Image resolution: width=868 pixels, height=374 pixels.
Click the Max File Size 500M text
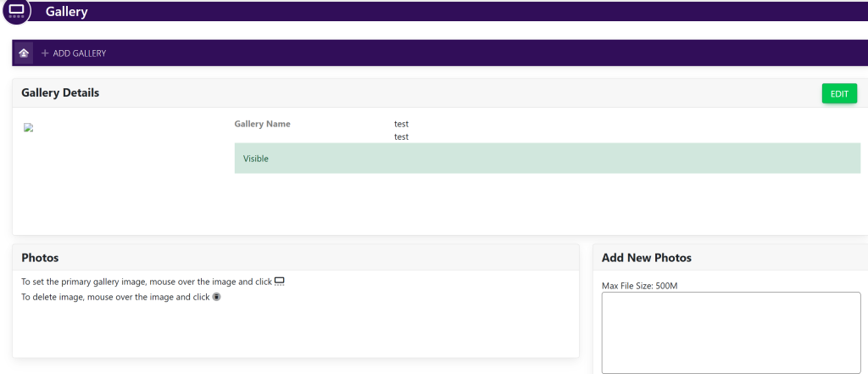(x=639, y=286)
